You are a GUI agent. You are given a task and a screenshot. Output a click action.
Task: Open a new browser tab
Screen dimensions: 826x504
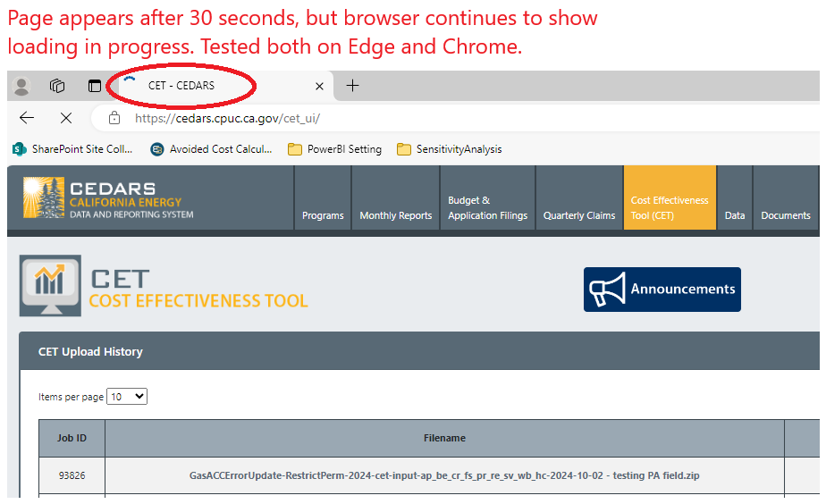pos(353,86)
